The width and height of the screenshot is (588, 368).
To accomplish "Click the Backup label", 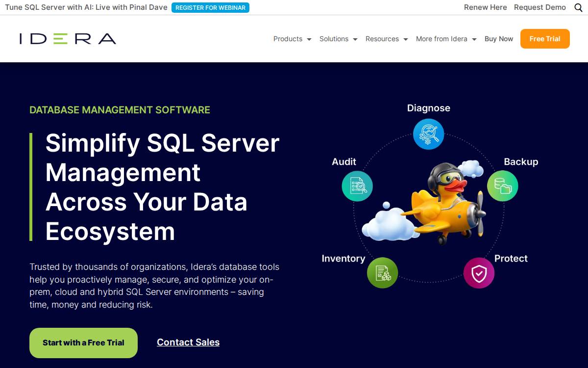I will pos(521,161).
